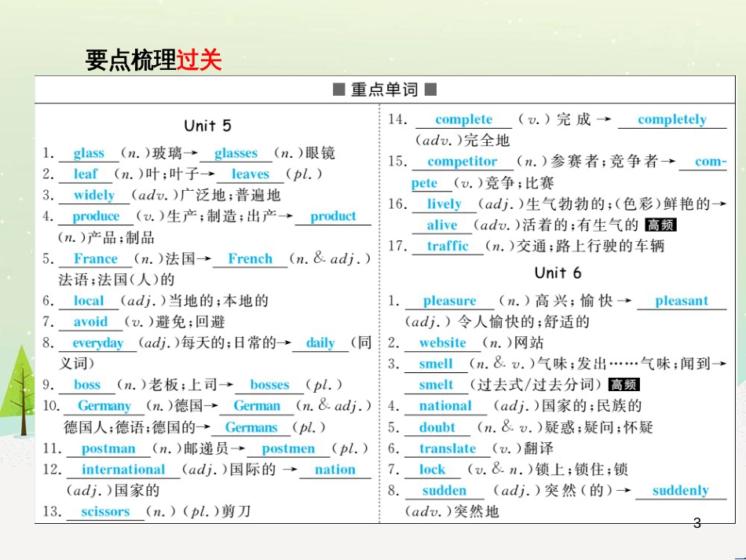Click the underlined word France in item 5

point(93,258)
